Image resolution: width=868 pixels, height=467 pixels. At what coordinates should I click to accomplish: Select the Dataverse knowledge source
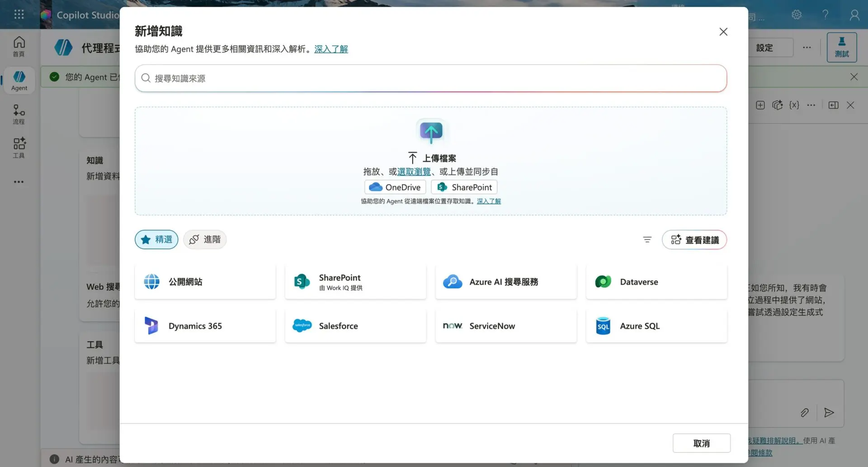(x=657, y=282)
